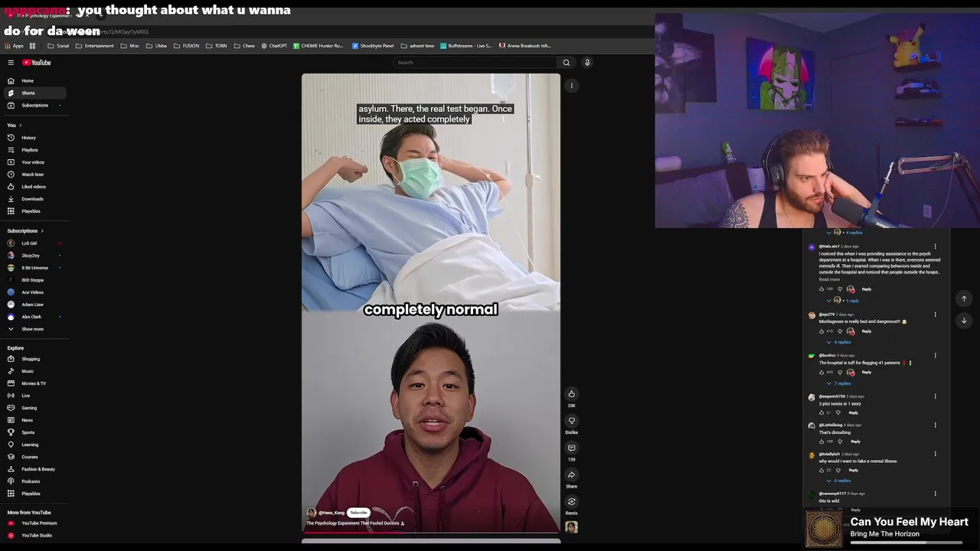This screenshot has width=980, height=551.
Task: Open the ChatGPT bookmark in the bookmarks bar
Action: click(274, 46)
